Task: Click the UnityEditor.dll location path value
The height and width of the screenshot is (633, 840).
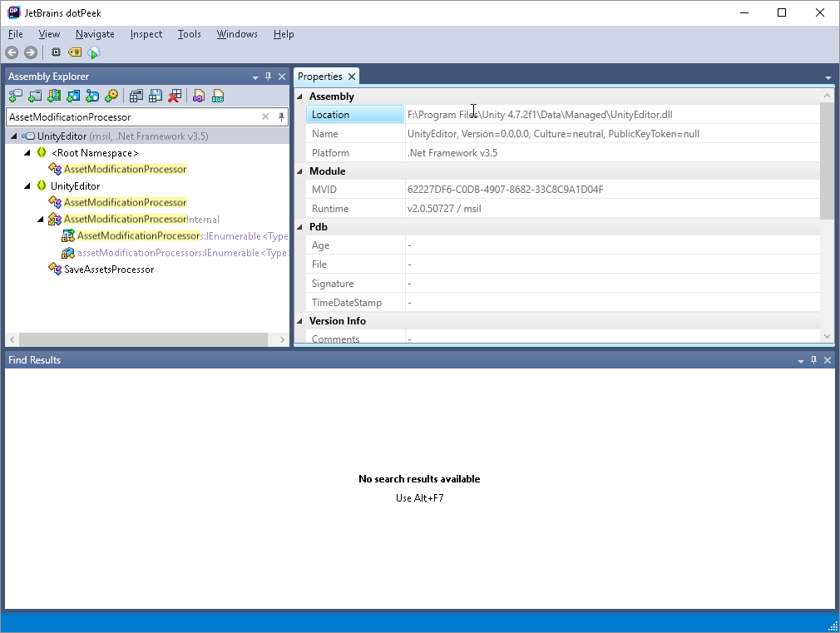Action: [540, 115]
